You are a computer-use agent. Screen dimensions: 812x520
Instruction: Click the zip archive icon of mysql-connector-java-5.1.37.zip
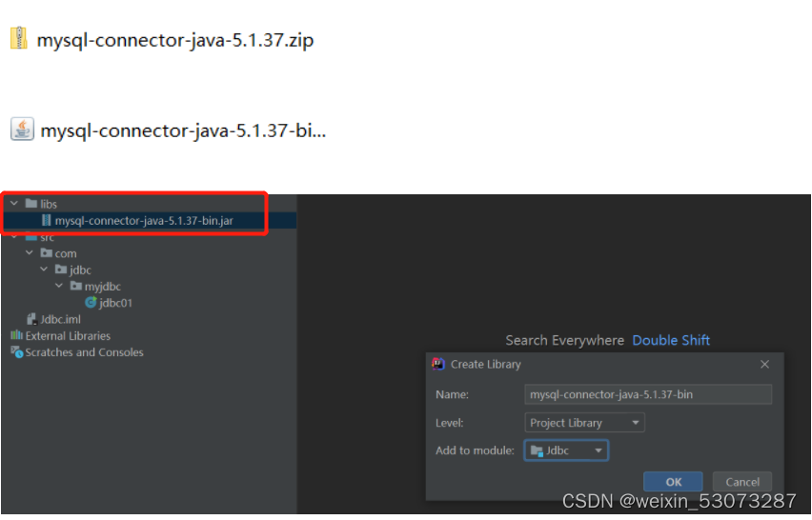(x=19, y=38)
